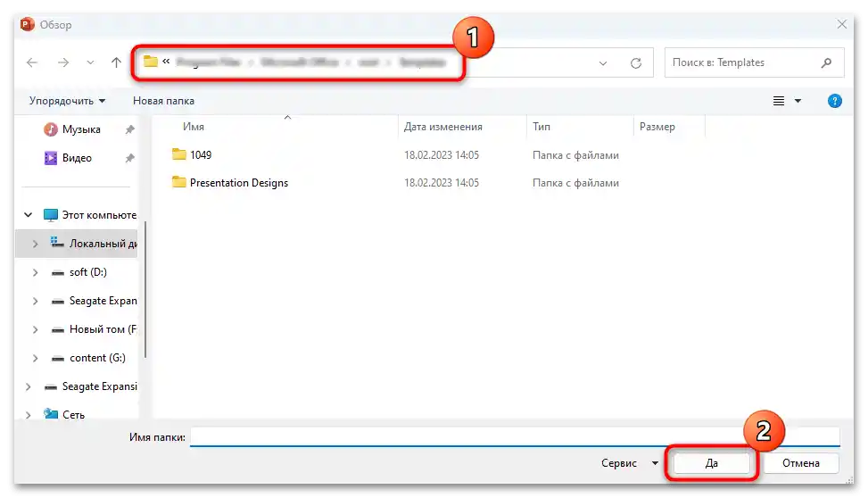Go up one folder level arrow
The height and width of the screenshot is (498, 868).
point(116,62)
